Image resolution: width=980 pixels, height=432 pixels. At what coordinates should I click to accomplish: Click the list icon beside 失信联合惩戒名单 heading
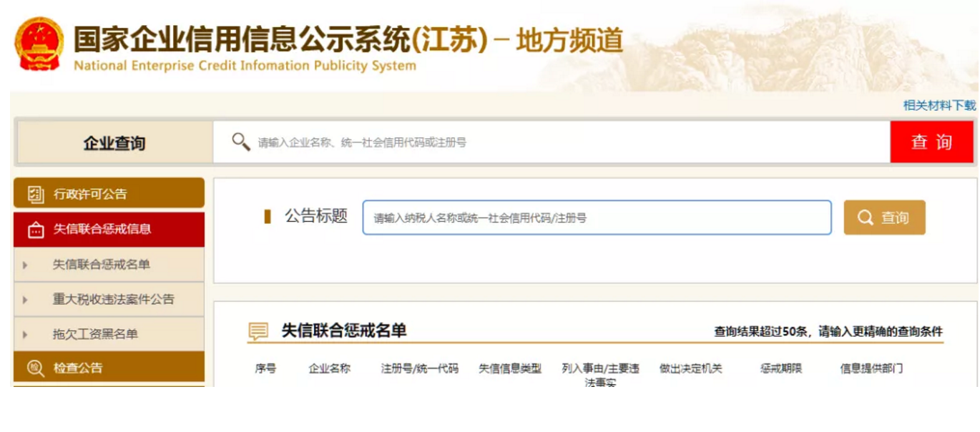[x=258, y=331]
